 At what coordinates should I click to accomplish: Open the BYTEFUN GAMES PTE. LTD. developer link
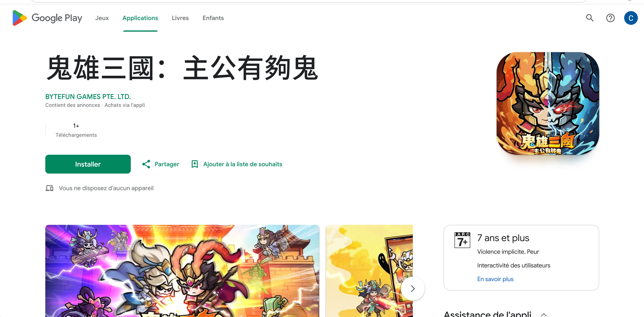tap(88, 96)
